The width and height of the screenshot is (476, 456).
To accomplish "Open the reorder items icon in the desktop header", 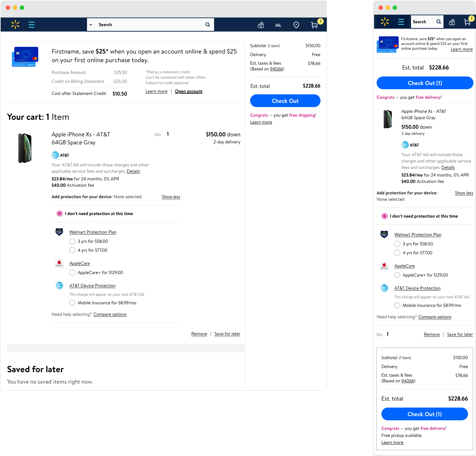I will click(261, 25).
